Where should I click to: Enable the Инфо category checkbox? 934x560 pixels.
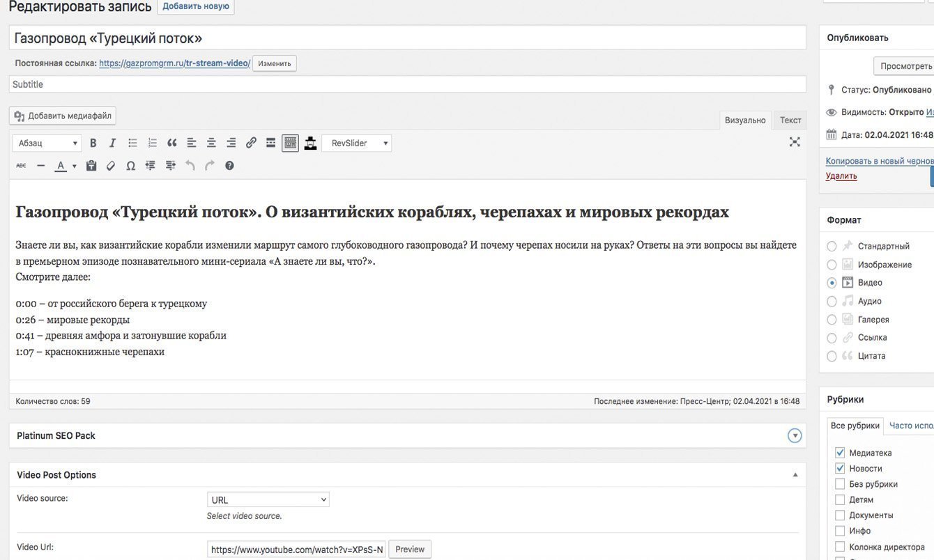[840, 531]
